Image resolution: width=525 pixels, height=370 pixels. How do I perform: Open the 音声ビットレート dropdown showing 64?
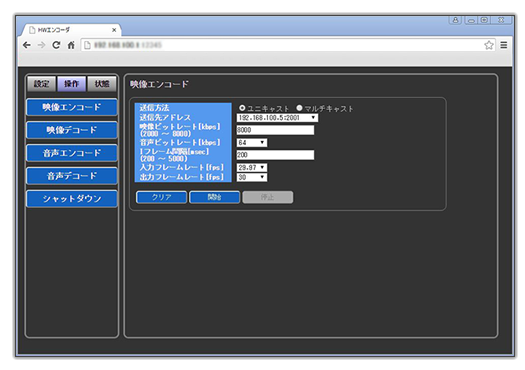point(252,143)
